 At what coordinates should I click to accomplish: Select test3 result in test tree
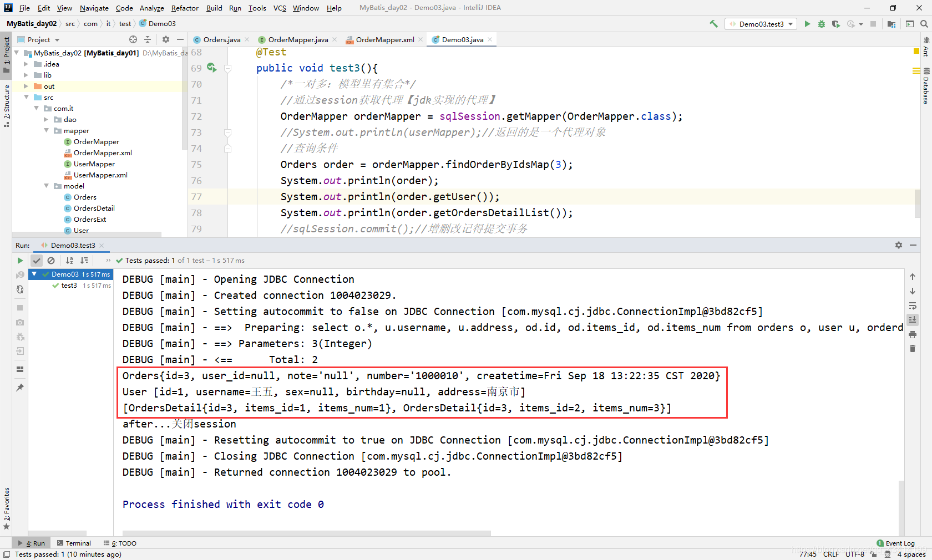(x=69, y=286)
